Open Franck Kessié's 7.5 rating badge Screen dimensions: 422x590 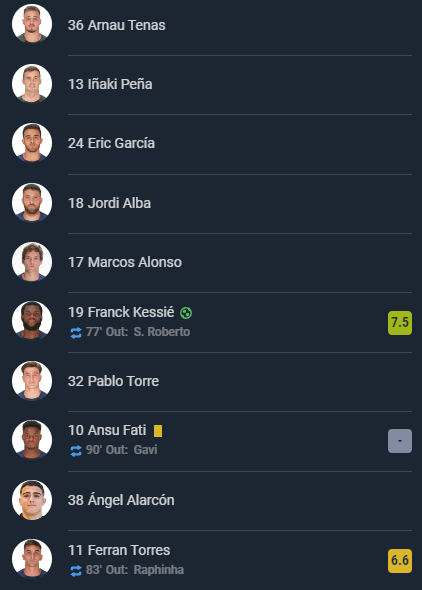click(x=400, y=322)
